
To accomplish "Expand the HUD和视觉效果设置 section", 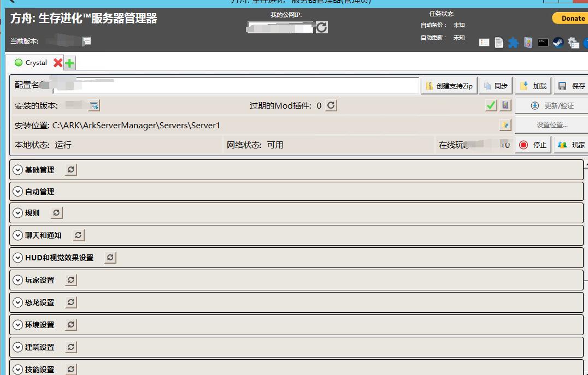I will tap(17, 258).
